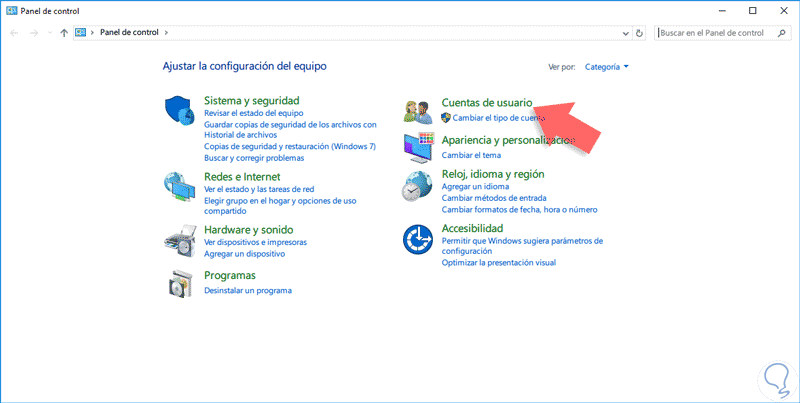Open Revisar el estado del equipo

click(254, 113)
